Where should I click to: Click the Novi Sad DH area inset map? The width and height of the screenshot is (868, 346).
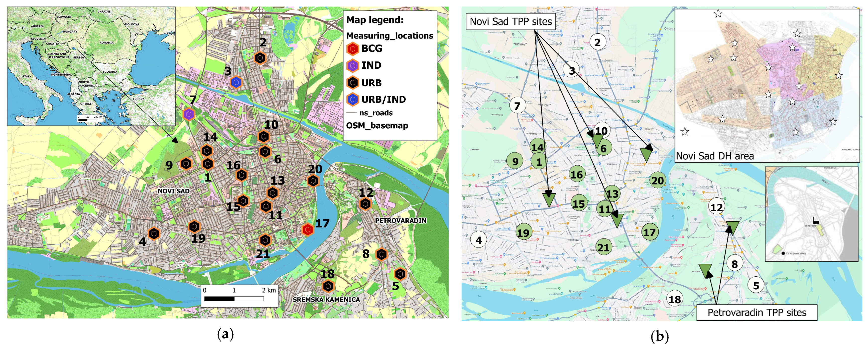pyautogui.click(x=767, y=86)
